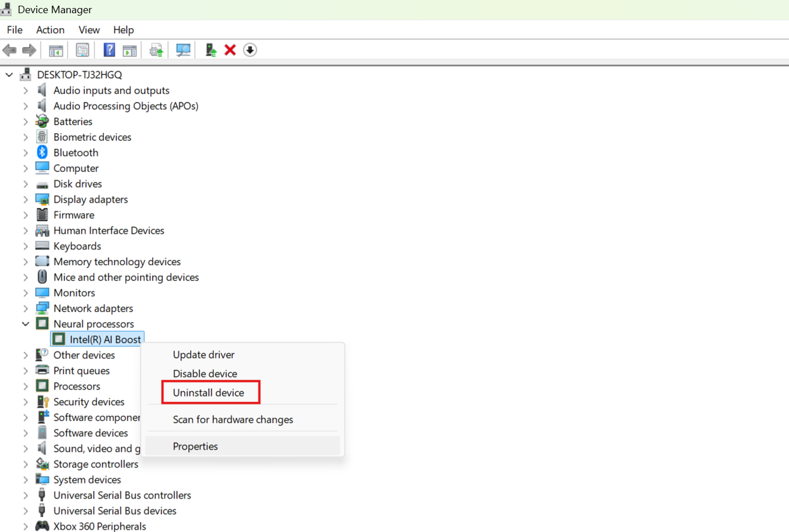Click the black down-arrow disable device toolbar icon
Screen dimensions: 789x532
250,50
